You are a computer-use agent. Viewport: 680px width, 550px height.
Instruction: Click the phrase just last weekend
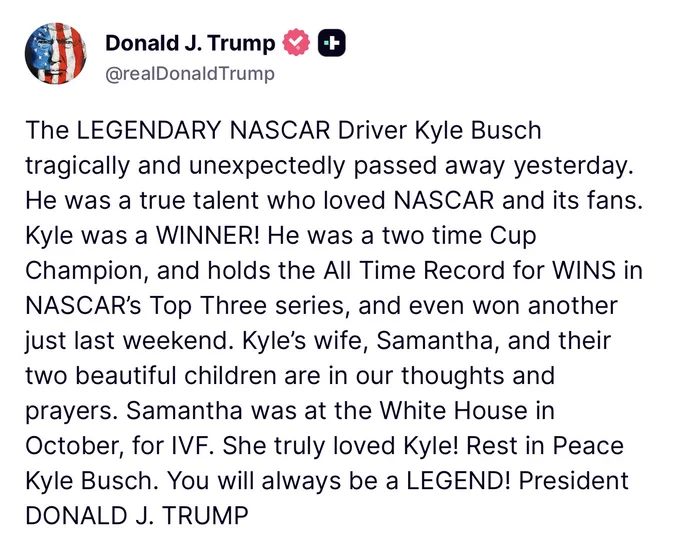pos(127,341)
